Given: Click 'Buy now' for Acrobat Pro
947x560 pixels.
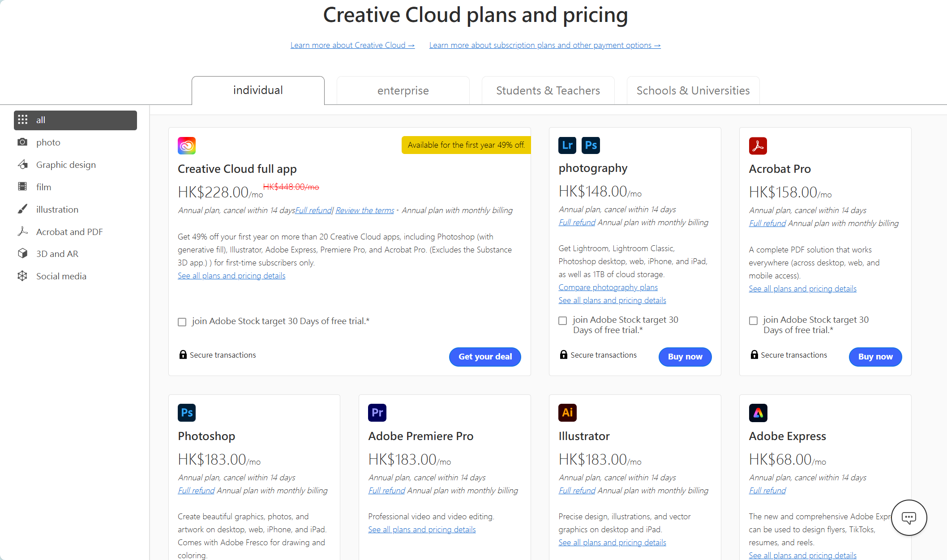Looking at the screenshot, I should point(875,357).
